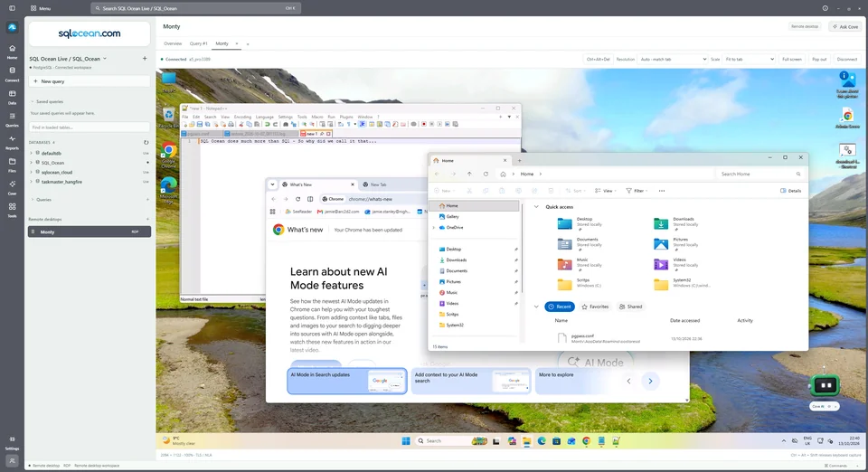Image resolution: width=868 pixels, height=472 pixels.
Task: Open Recycle Bin on remote desktop
Action: pos(168,118)
